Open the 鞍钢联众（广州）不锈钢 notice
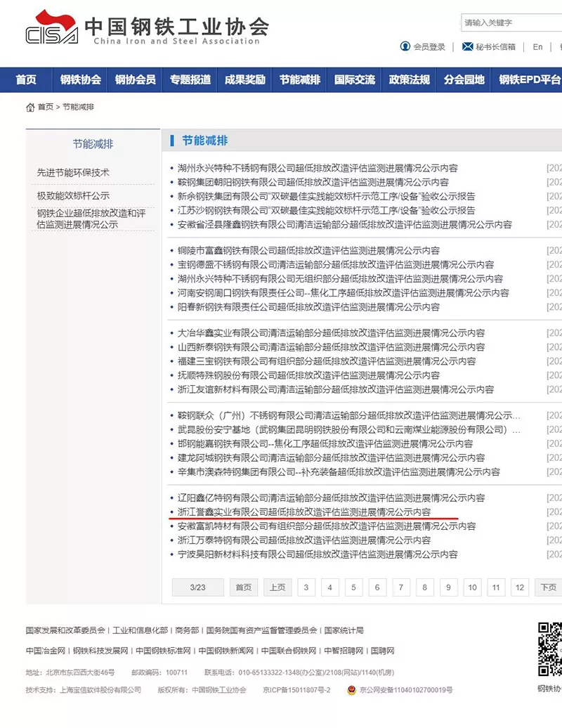The width and height of the screenshot is (562, 728). pyautogui.click(x=349, y=415)
